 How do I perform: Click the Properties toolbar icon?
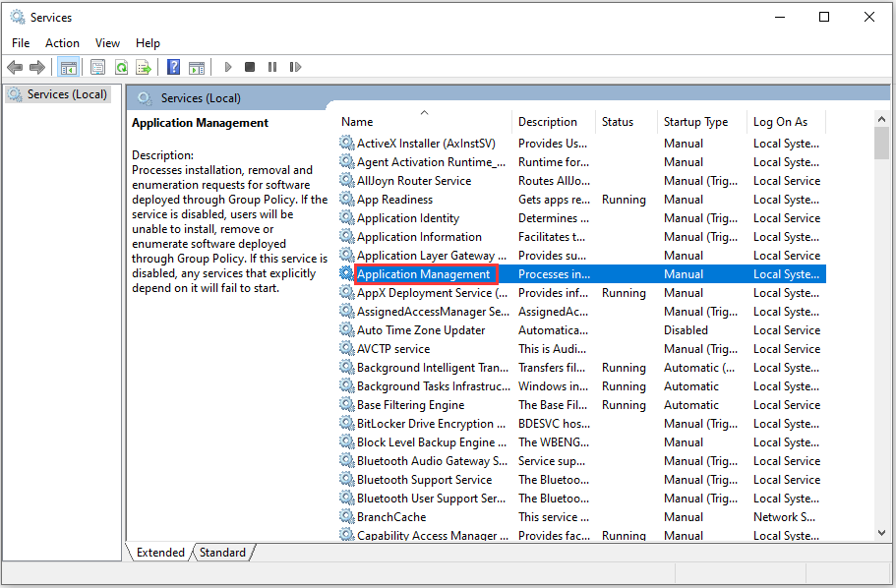tap(97, 68)
